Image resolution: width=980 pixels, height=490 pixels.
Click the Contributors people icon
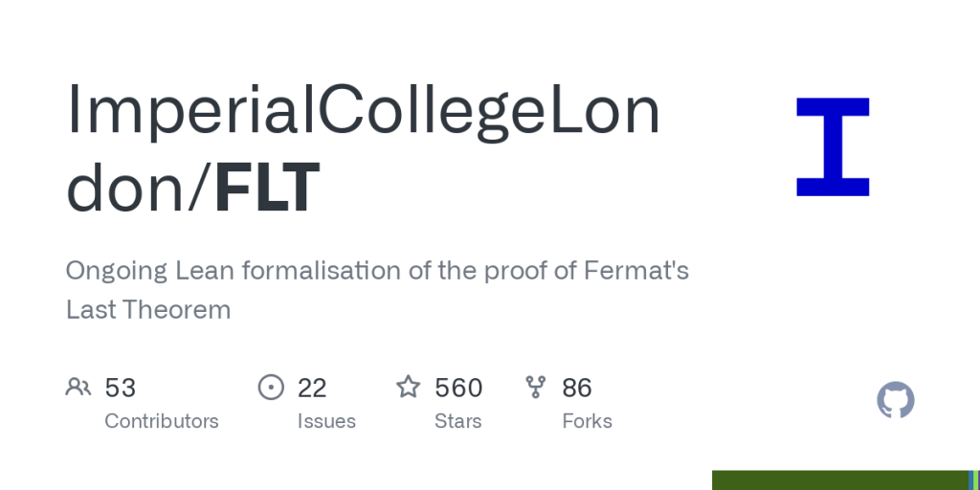click(x=78, y=387)
